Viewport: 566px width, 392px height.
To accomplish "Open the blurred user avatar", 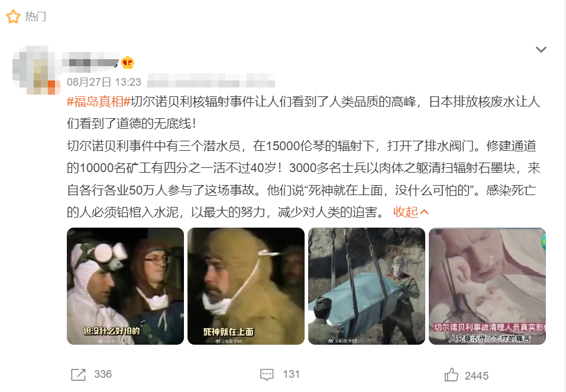I will coord(36,70).
